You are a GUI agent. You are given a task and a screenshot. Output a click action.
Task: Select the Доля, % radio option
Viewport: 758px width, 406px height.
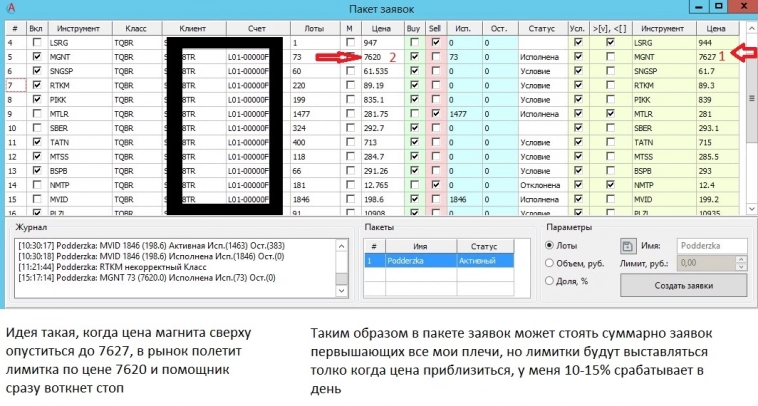click(x=549, y=280)
